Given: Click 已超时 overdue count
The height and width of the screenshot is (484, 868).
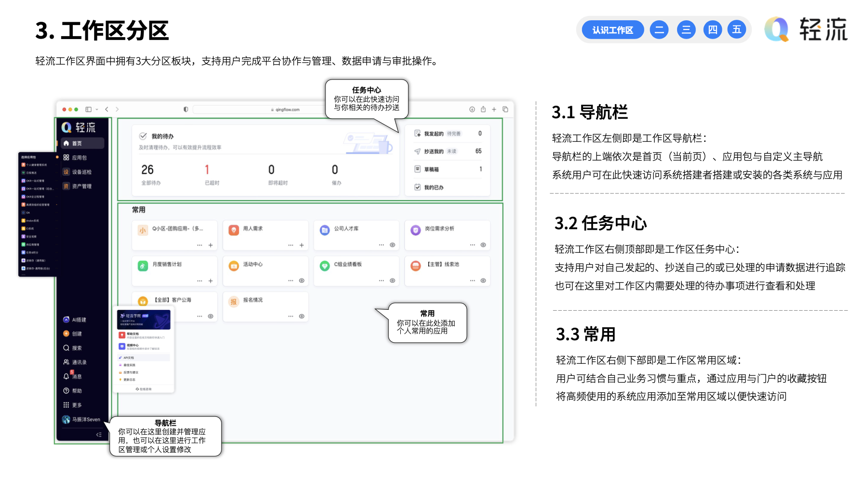Looking at the screenshot, I should click(x=212, y=175).
